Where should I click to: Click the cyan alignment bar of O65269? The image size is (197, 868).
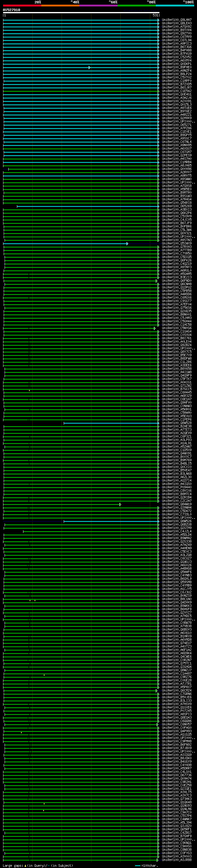(x=88, y=206)
